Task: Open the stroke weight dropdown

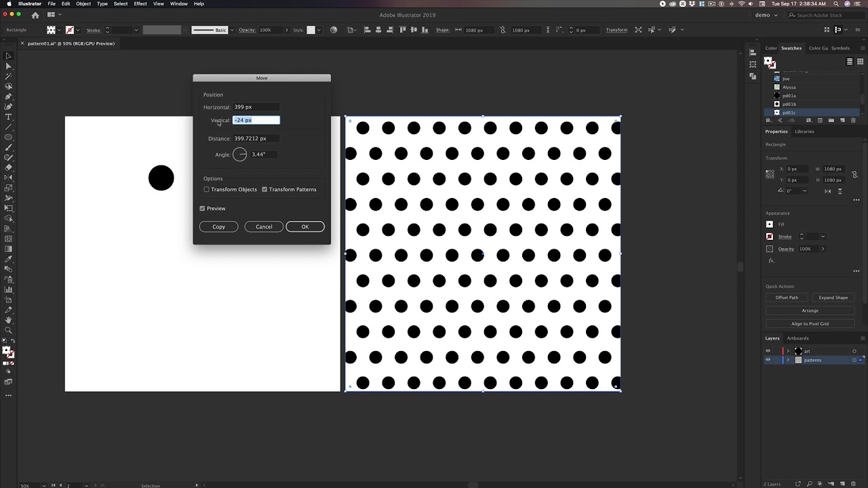Action: coord(136,30)
